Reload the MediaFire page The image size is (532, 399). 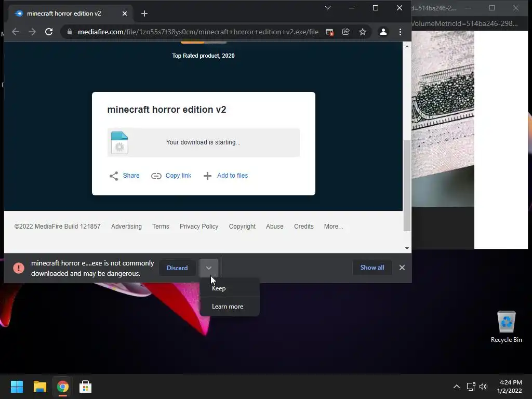(49, 32)
